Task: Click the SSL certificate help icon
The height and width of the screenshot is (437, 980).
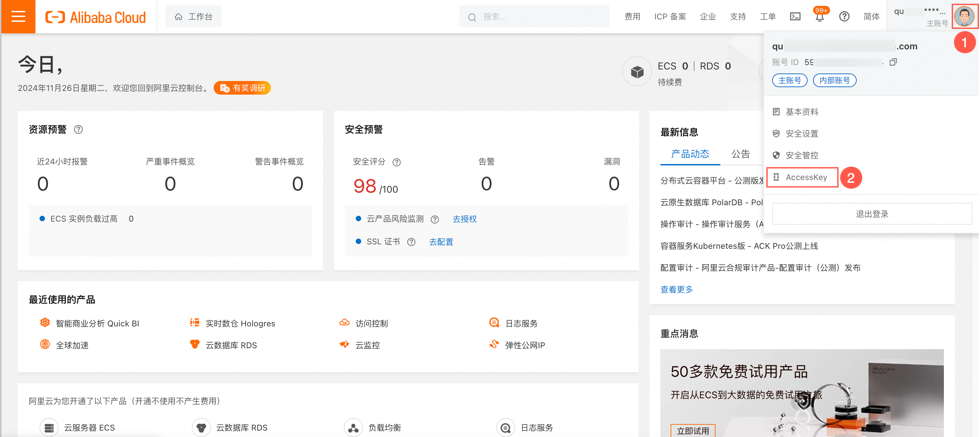Action: pos(411,242)
